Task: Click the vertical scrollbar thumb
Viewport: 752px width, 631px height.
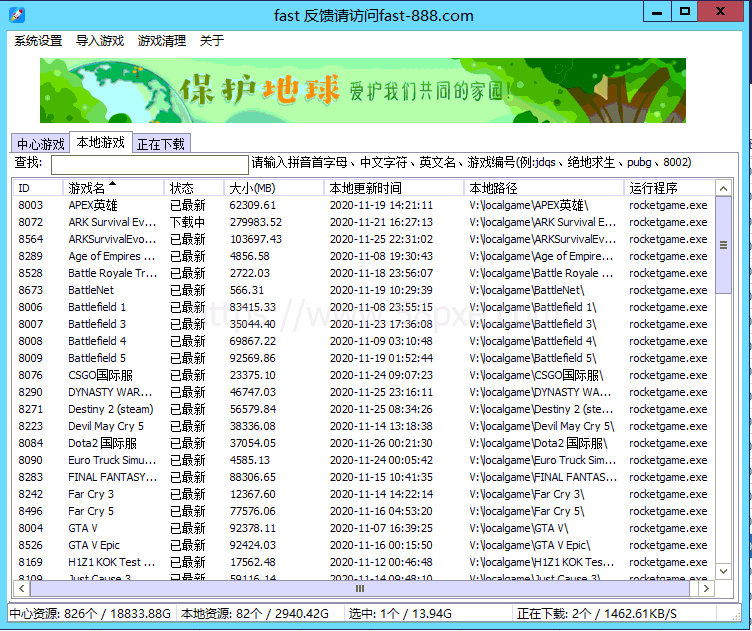Action: [723, 245]
